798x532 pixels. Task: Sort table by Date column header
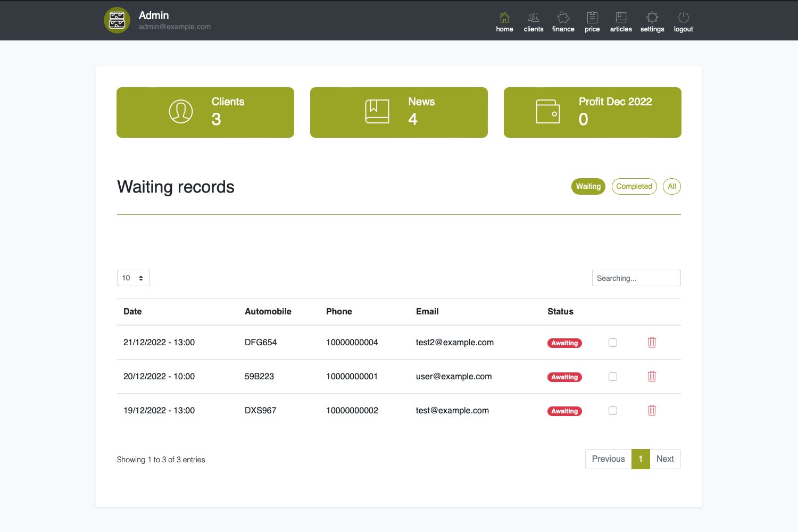[132, 312]
